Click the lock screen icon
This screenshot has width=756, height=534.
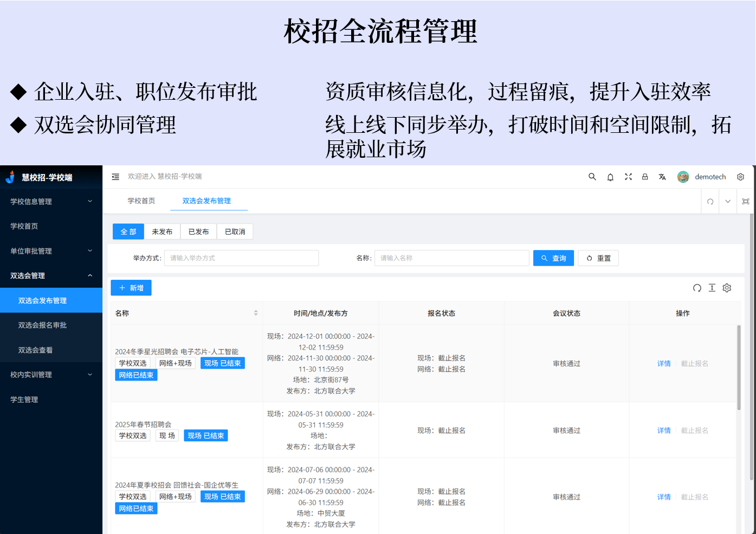[x=645, y=177]
